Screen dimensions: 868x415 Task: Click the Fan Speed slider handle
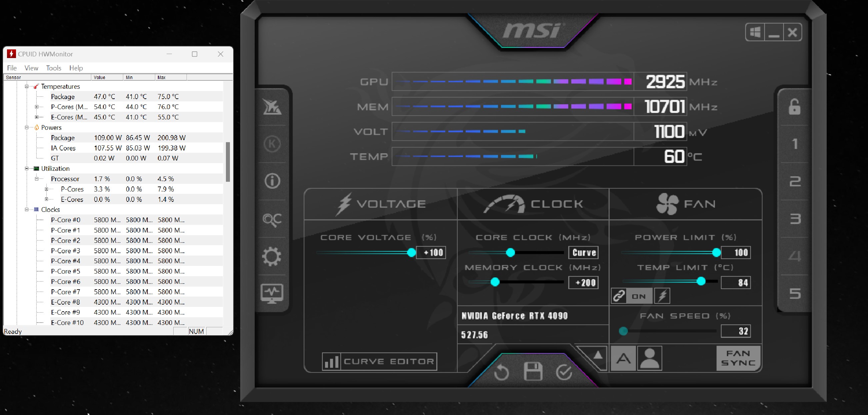(x=623, y=331)
